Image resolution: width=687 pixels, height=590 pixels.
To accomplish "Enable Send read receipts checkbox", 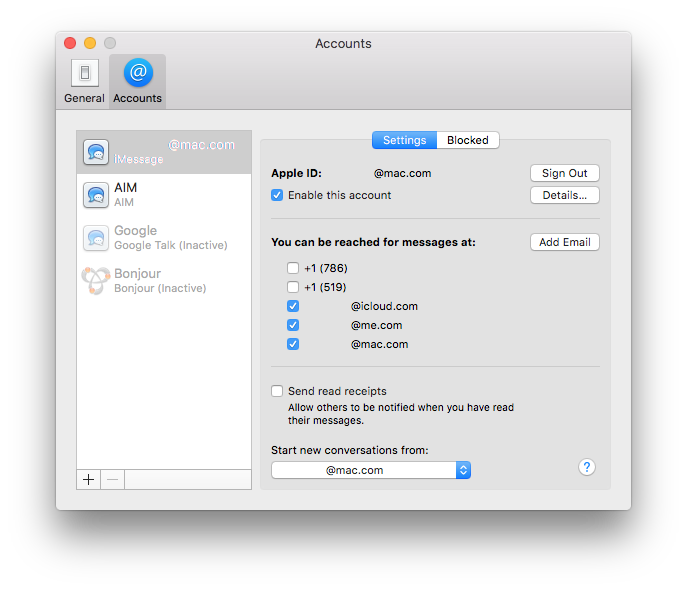I will (x=277, y=391).
